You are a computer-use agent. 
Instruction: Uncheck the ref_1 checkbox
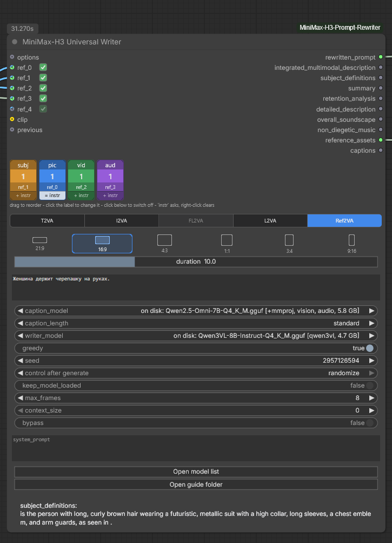(43, 77)
